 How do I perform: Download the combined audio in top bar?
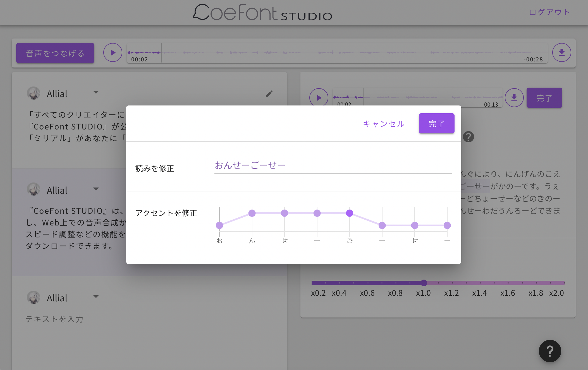561,52
